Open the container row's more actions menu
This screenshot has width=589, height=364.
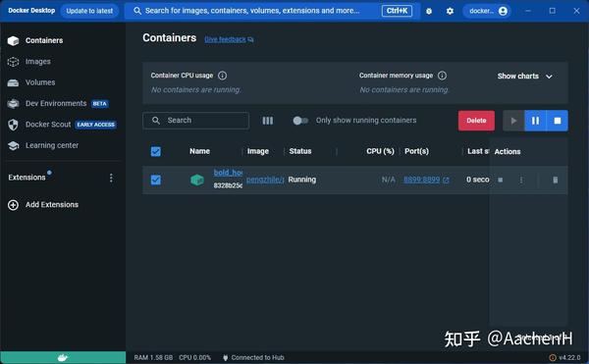521,181
